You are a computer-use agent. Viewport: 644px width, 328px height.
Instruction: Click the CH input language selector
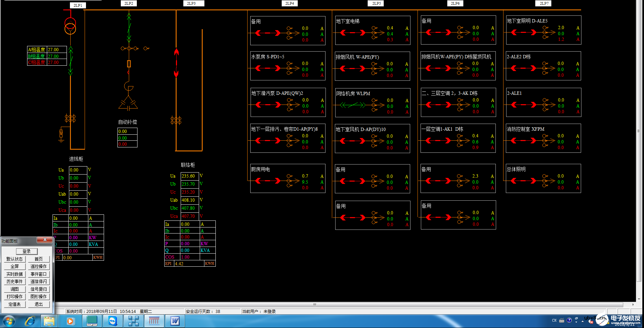554,320
